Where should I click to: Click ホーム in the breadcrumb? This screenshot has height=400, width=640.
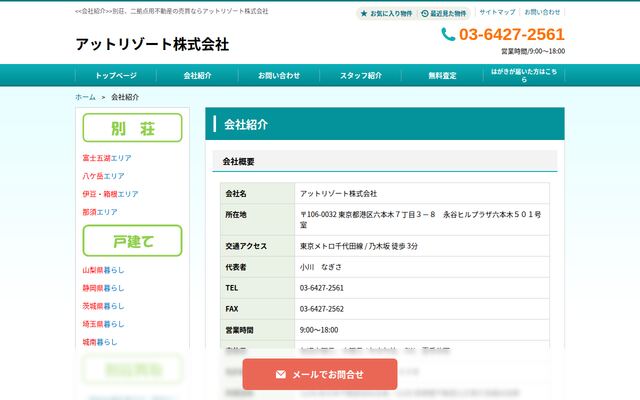pyautogui.click(x=85, y=97)
